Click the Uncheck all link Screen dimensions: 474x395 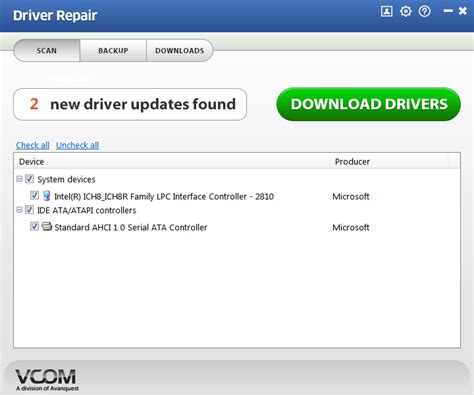[x=77, y=145]
